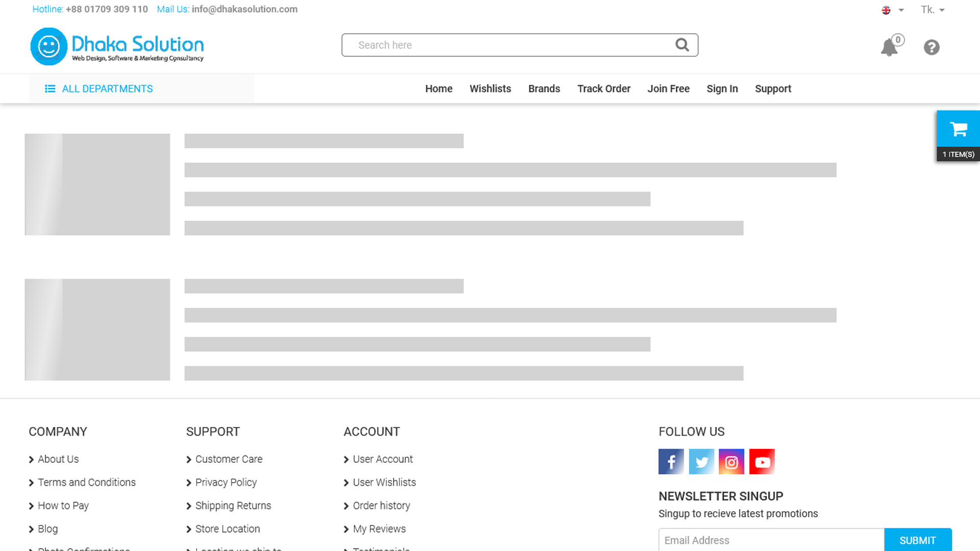The height and width of the screenshot is (551, 980).
Task: Click the search magnifier icon
Action: point(682,45)
